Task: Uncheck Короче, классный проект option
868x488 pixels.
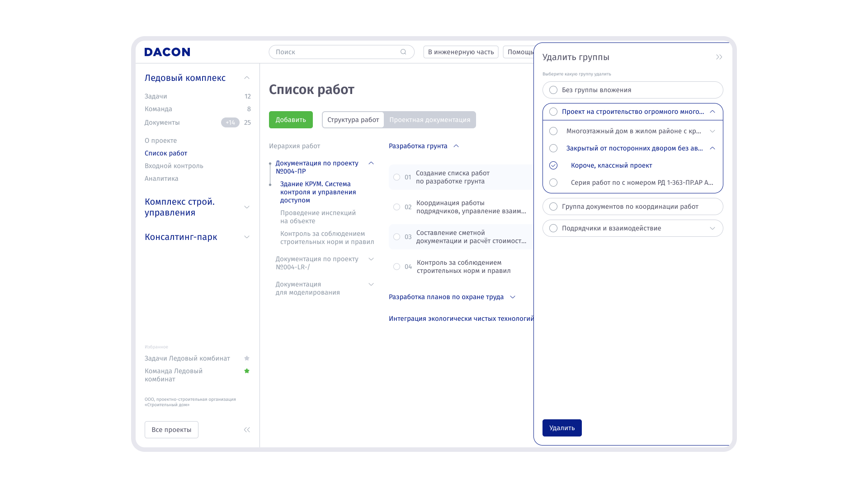Action: [553, 165]
